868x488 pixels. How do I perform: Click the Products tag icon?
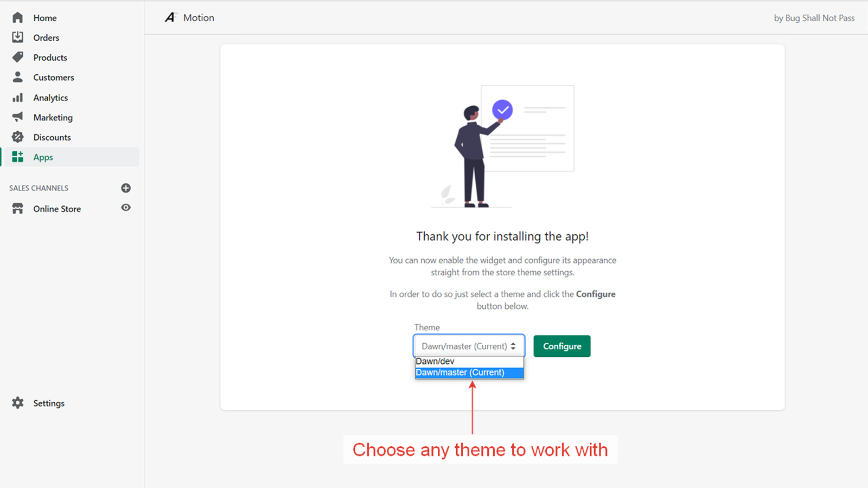click(x=17, y=57)
